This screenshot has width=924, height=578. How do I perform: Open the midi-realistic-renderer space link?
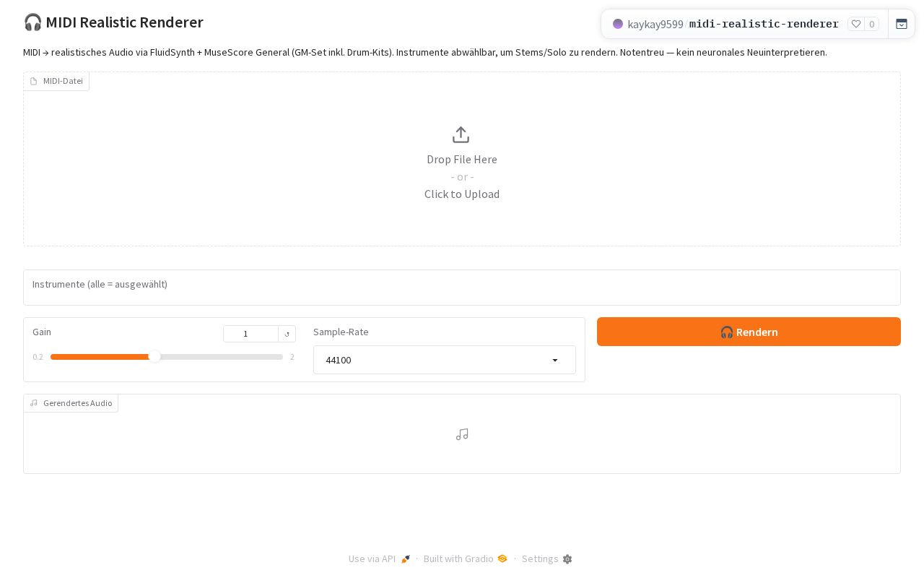764,24
